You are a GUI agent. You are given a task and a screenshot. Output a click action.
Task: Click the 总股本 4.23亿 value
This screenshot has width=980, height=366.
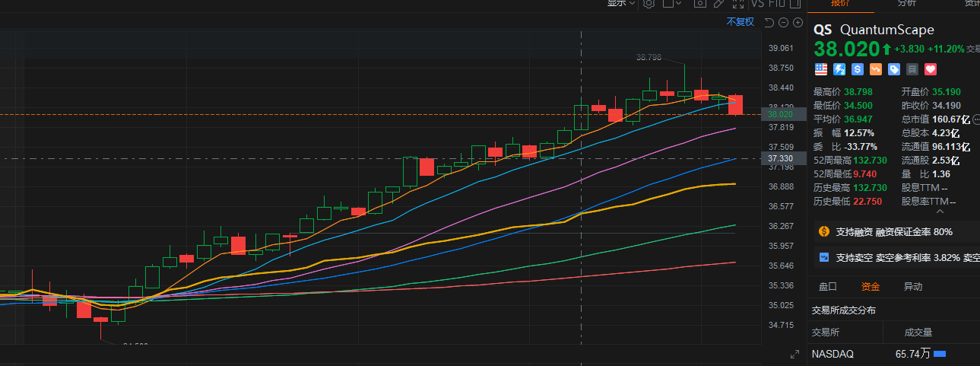click(946, 133)
